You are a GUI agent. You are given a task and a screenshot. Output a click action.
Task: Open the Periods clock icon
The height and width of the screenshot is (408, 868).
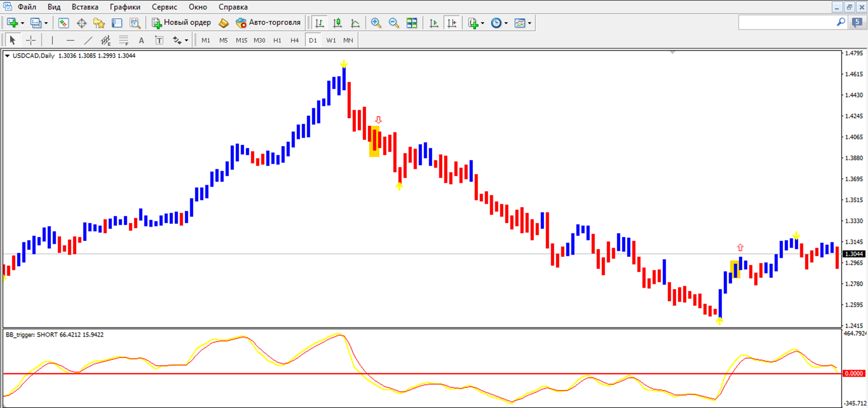tap(496, 23)
